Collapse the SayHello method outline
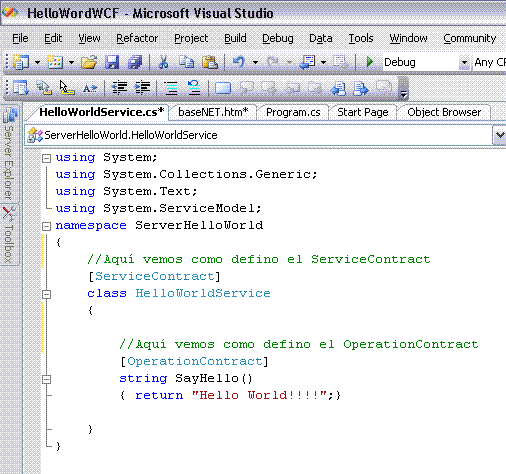This screenshot has width=506, height=474. [x=47, y=379]
